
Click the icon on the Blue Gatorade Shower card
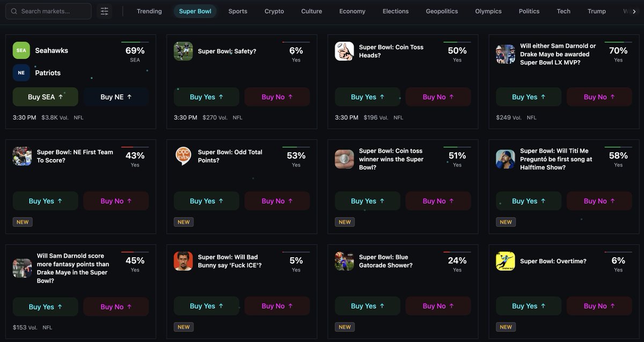click(344, 261)
